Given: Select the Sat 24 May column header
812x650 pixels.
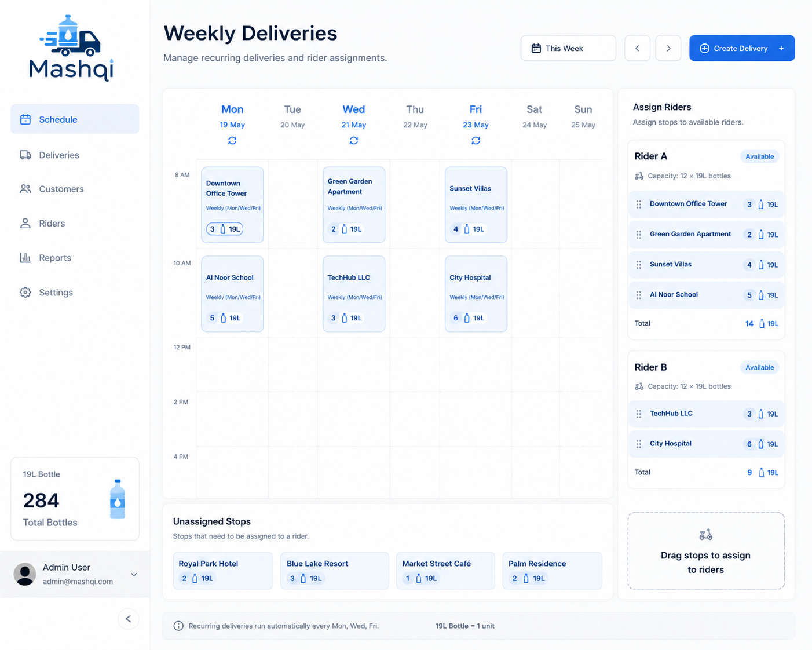Looking at the screenshot, I should [535, 116].
